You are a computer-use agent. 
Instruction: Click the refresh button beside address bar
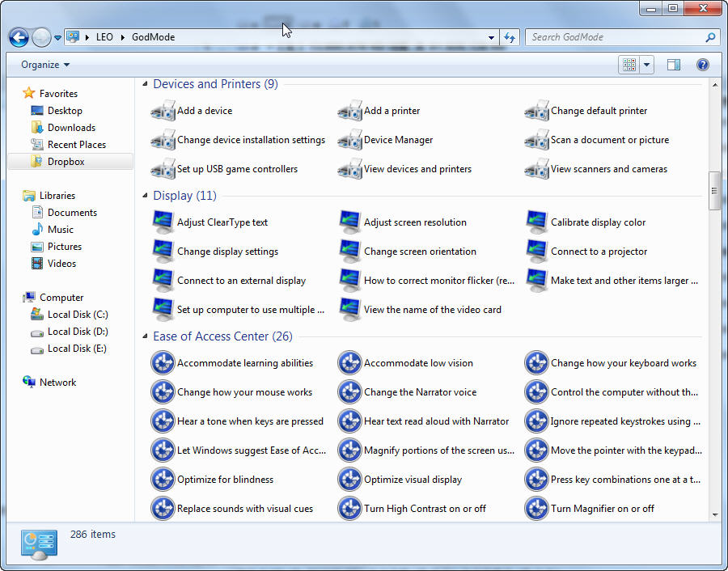(510, 37)
